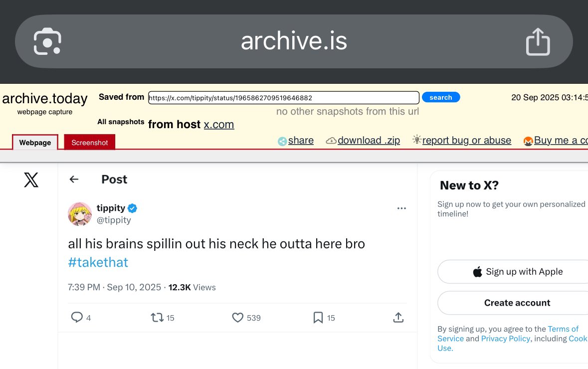Image resolution: width=588 pixels, height=369 pixels.
Task: Download the snapshot as .zip
Action: pyautogui.click(x=369, y=140)
